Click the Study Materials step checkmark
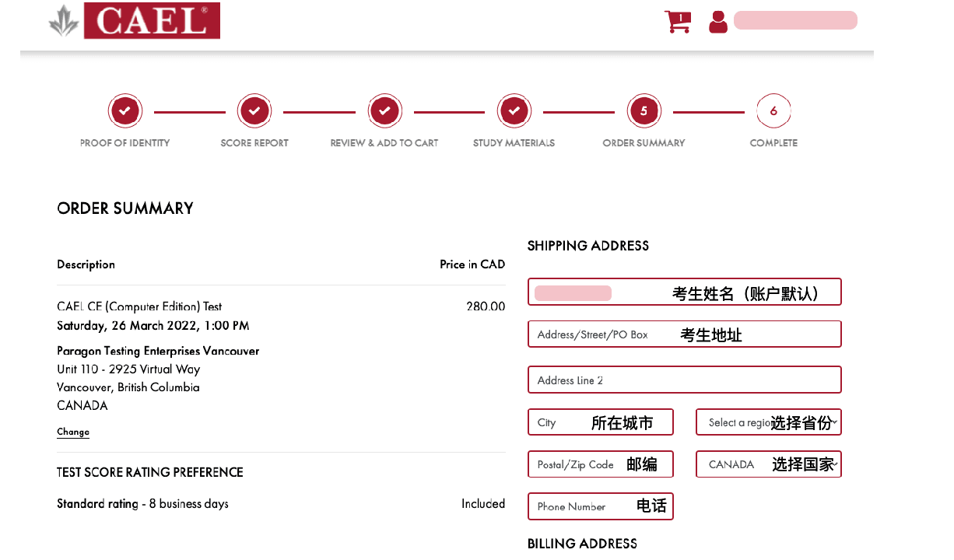954x560 pixels. click(x=514, y=111)
